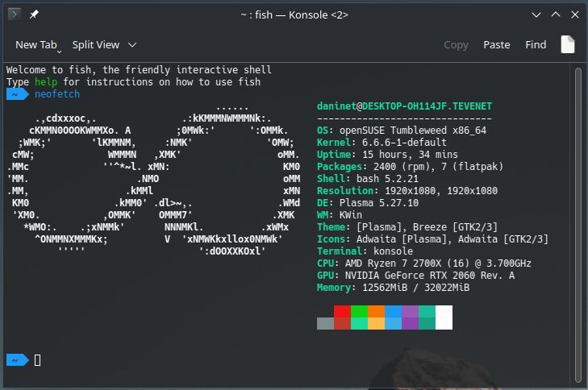Image resolution: width=588 pixels, height=390 pixels.
Task: Click the 'Kernel: 6.6.6-1-default' line
Action: coord(382,143)
